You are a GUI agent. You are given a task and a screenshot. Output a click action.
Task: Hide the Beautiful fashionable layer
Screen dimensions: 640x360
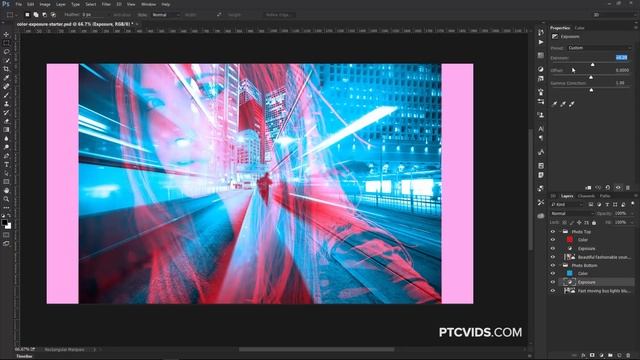pyautogui.click(x=553, y=257)
